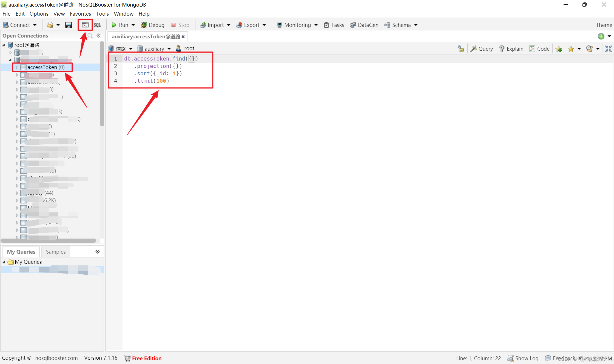The image size is (614, 364).
Task: Open the Tasks clipboard icon
Action: [x=326, y=25]
